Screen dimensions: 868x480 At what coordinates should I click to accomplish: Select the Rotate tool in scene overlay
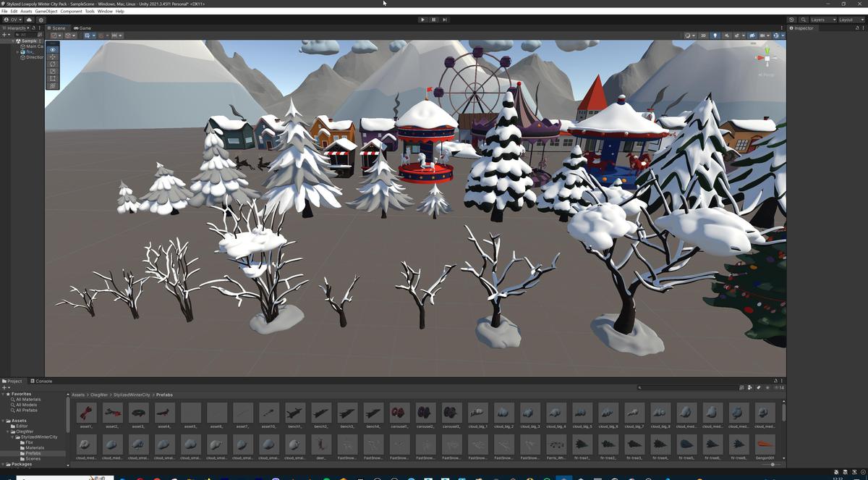[52, 64]
